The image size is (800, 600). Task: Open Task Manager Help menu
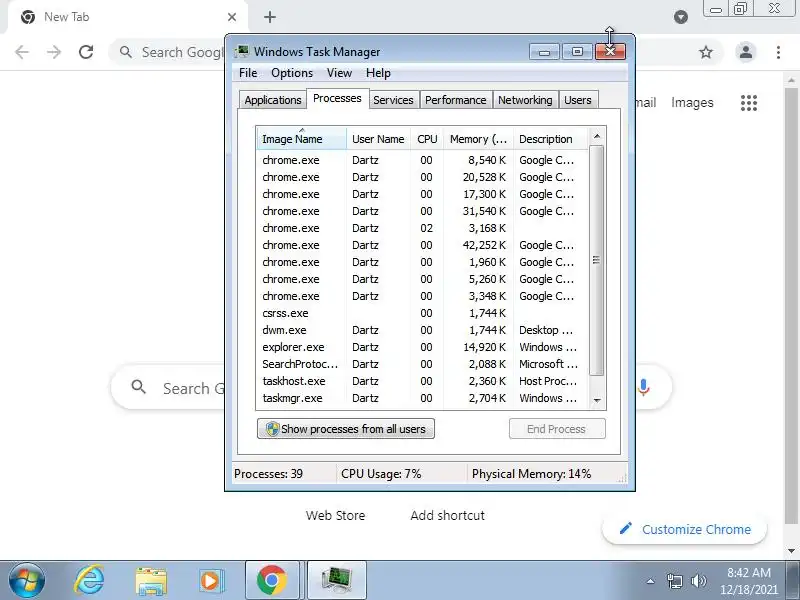tap(378, 73)
